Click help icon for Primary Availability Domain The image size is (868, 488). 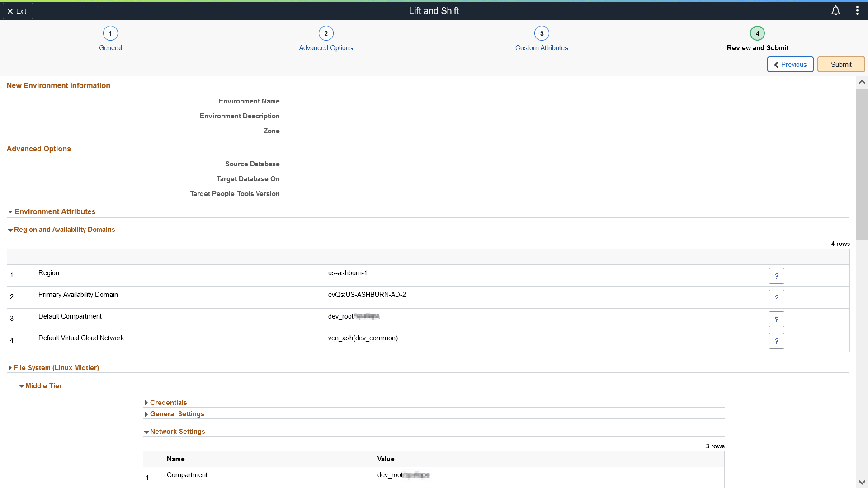coord(776,298)
